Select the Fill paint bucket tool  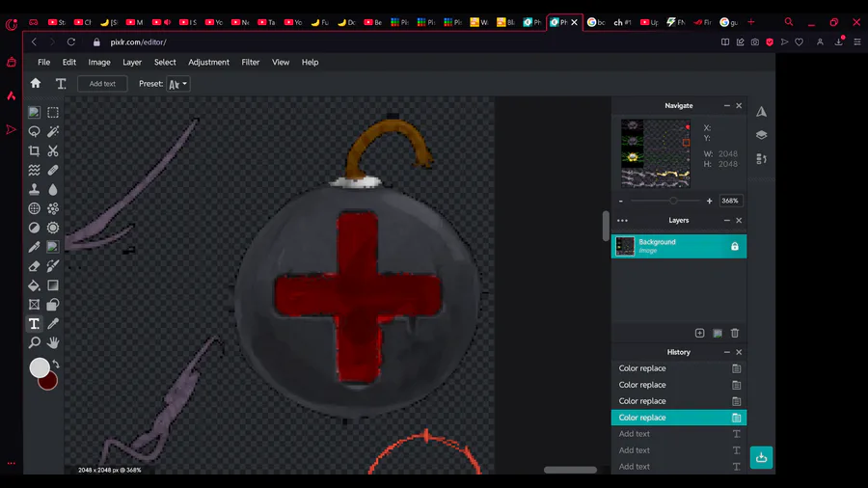pos(35,285)
